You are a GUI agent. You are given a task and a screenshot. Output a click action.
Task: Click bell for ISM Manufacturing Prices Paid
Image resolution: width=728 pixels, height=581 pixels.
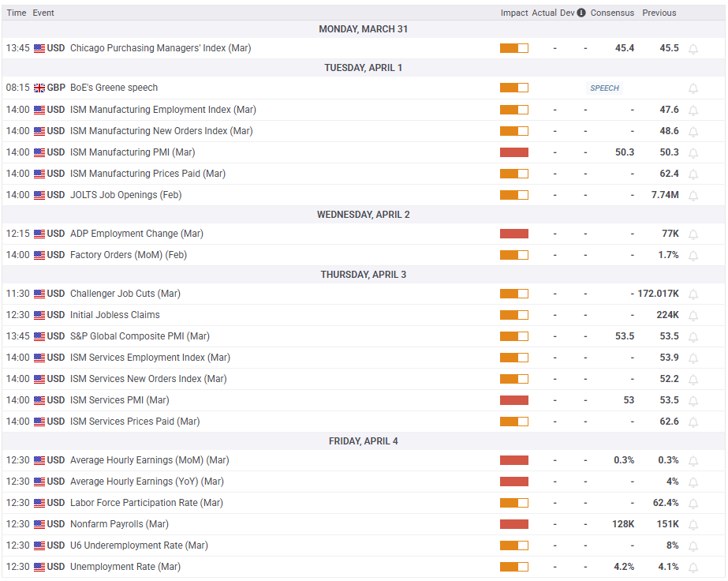point(693,174)
